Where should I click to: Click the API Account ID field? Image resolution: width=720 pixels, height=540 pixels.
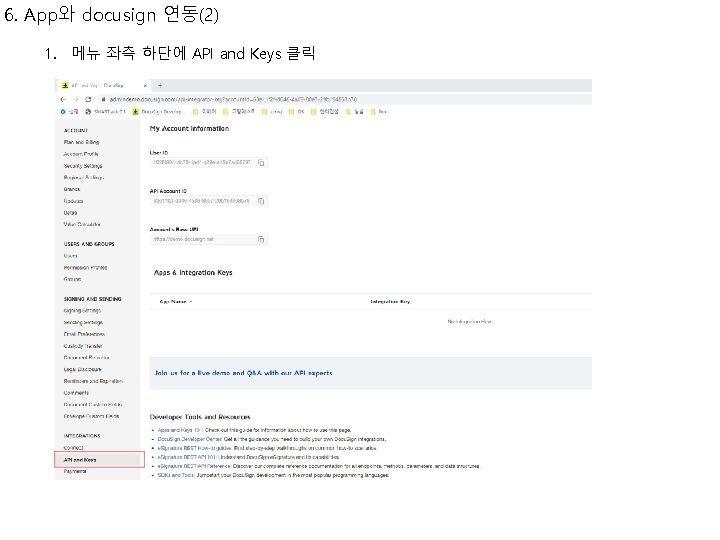(208, 201)
